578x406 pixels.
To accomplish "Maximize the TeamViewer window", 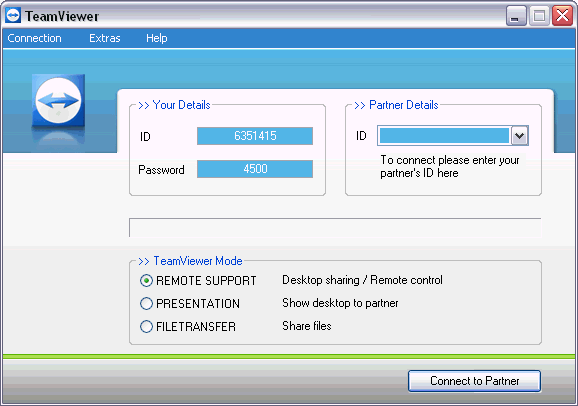I will click(539, 16).
